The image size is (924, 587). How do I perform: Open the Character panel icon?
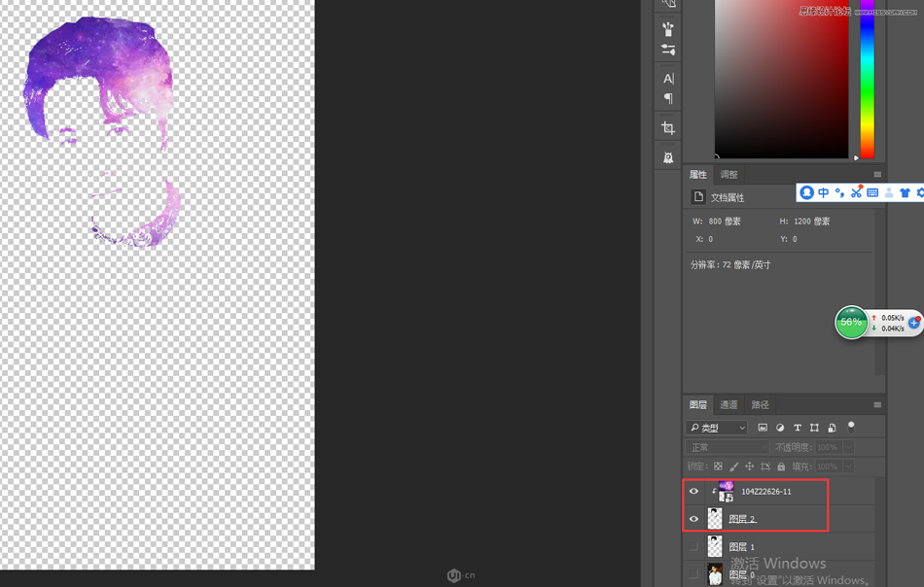click(668, 79)
